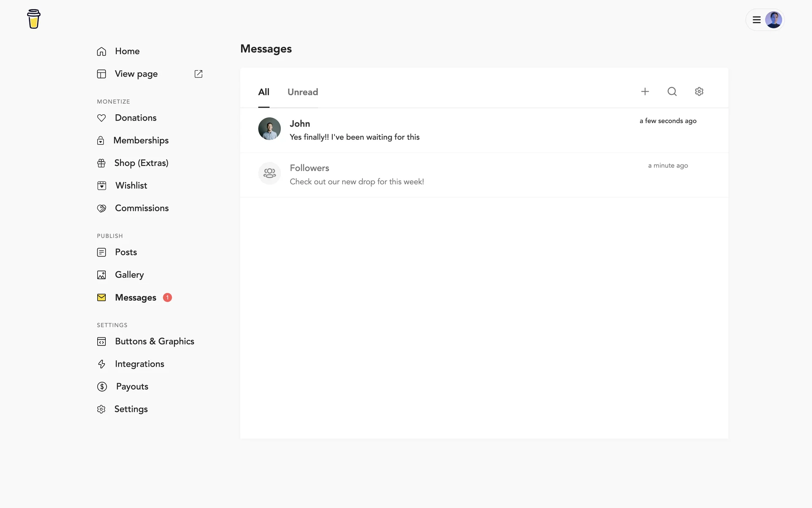Click the Buy Me a Coffee cup logo
Image resolution: width=812 pixels, height=508 pixels.
click(x=34, y=19)
